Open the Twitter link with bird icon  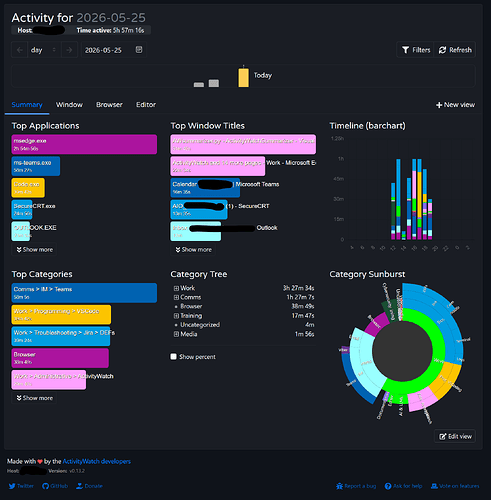(21, 486)
